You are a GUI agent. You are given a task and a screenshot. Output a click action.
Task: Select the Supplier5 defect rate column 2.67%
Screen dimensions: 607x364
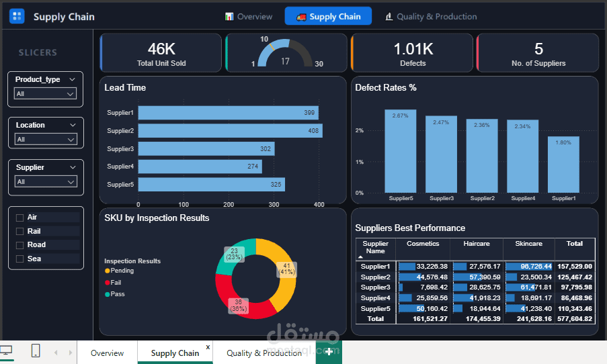[x=400, y=151]
